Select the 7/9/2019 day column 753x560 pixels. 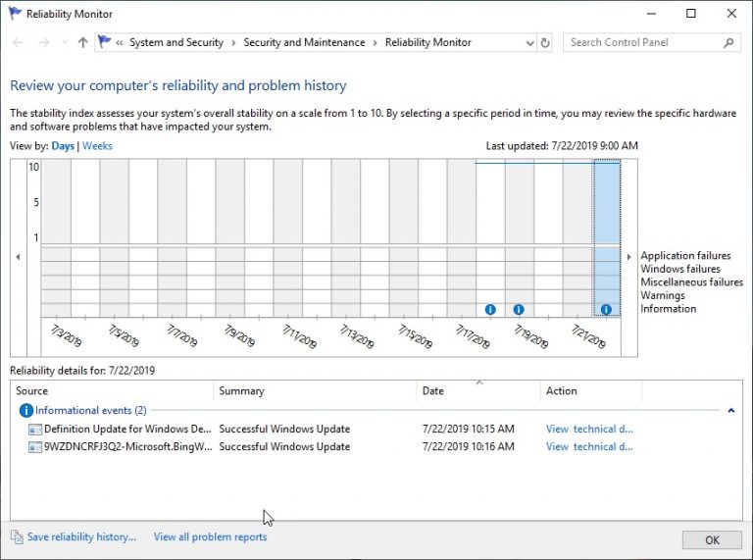[230, 237]
